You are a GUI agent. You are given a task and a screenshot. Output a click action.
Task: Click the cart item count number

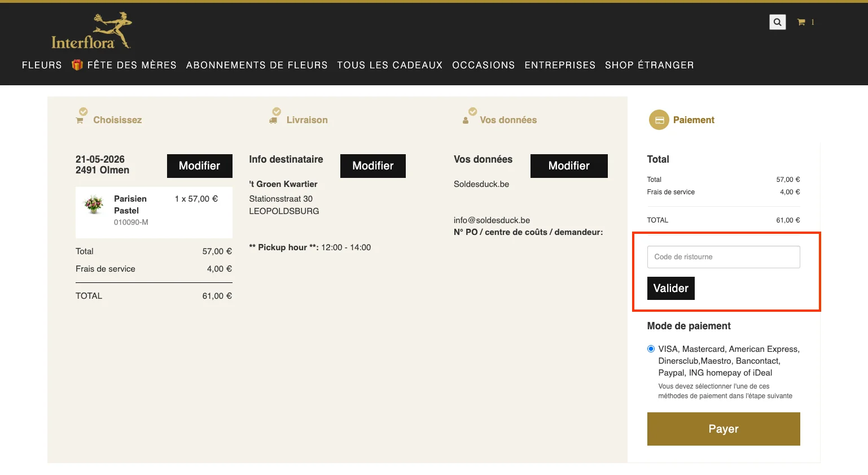pyautogui.click(x=813, y=22)
